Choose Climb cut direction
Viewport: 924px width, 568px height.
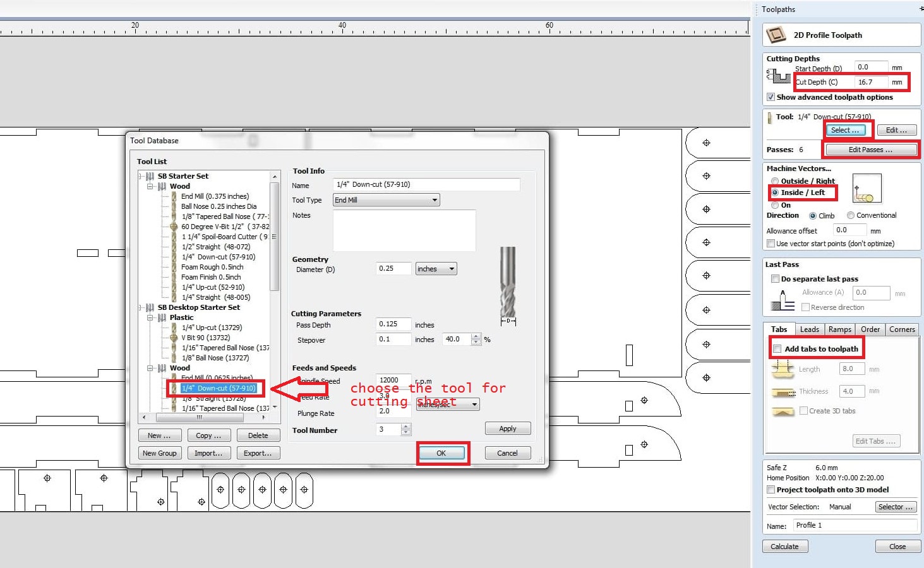(813, 216)
